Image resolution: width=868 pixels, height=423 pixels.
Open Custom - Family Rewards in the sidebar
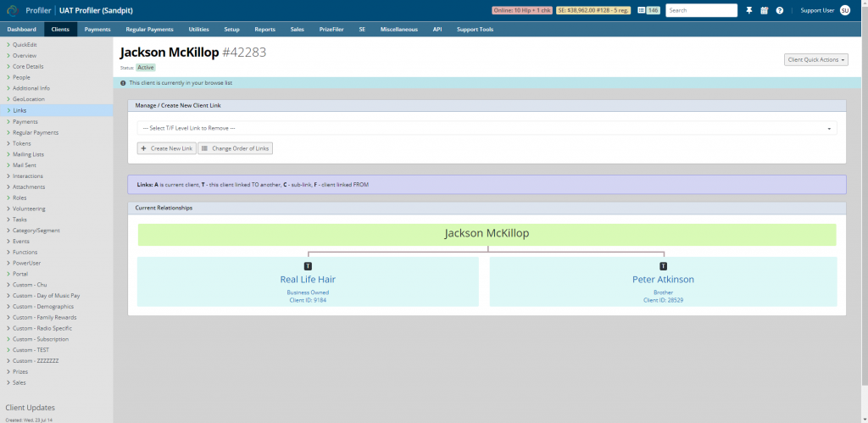45,317
